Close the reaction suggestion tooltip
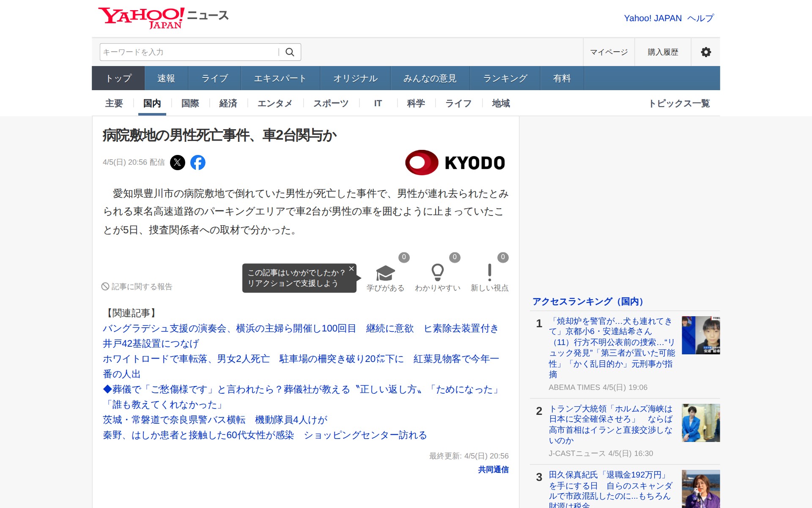Image resolution: width=812 pixels, height=508 pixels. pos(351,269)
